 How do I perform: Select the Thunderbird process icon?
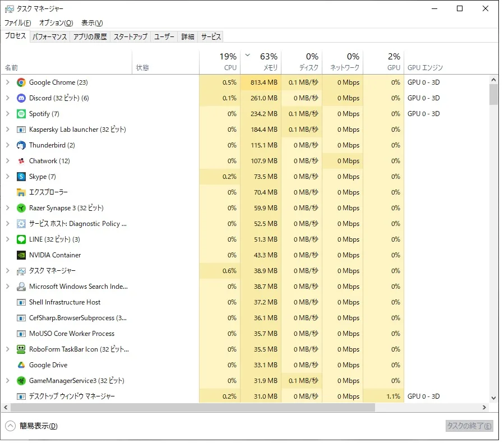(x=21, y=145)
